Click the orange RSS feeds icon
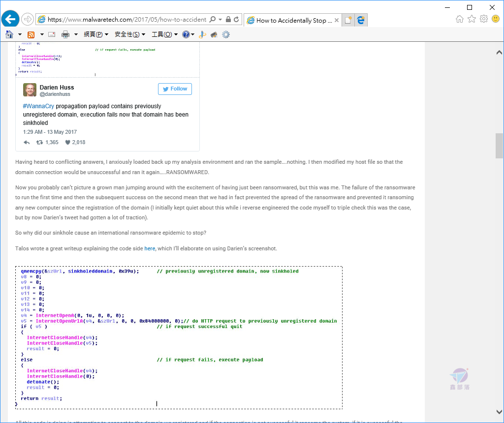 tap(31, 35)
